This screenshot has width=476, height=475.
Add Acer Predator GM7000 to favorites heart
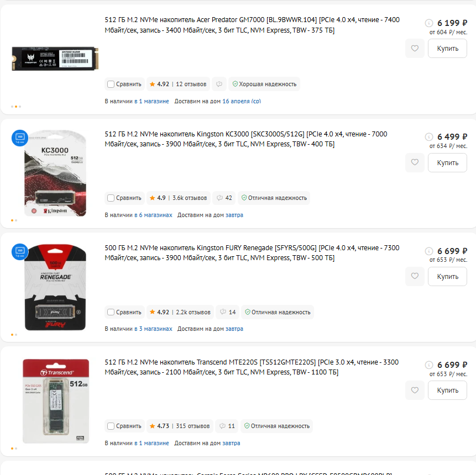click(x=415, y=48)
